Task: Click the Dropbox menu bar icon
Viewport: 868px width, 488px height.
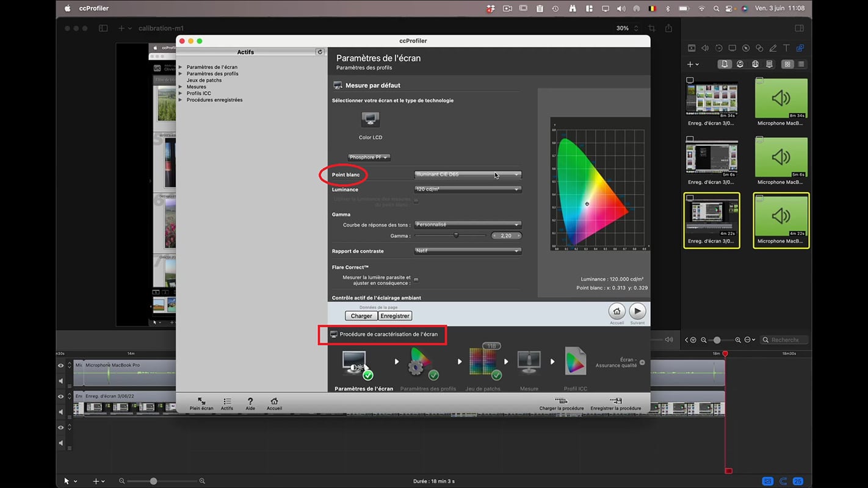Action: (491, 9)
